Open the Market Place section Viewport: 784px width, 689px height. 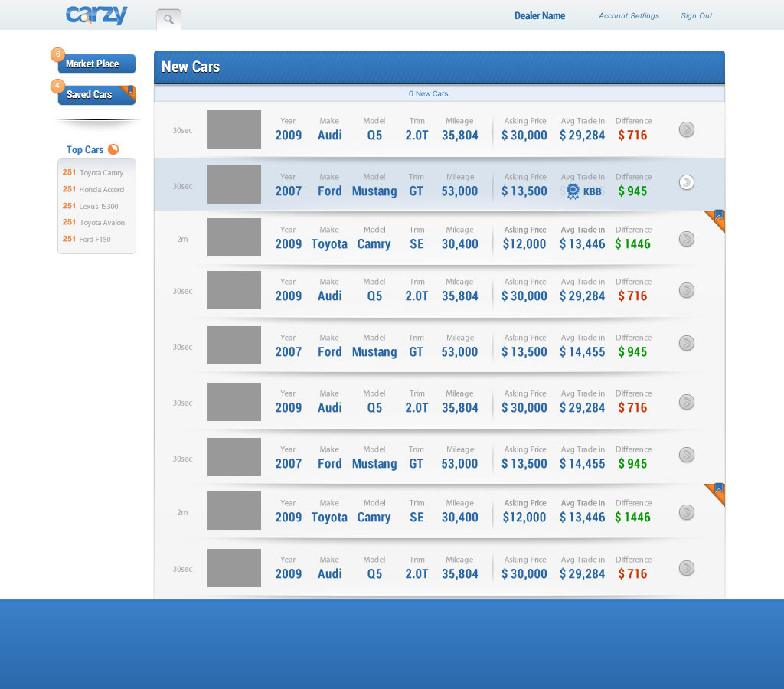pos(96,64)
